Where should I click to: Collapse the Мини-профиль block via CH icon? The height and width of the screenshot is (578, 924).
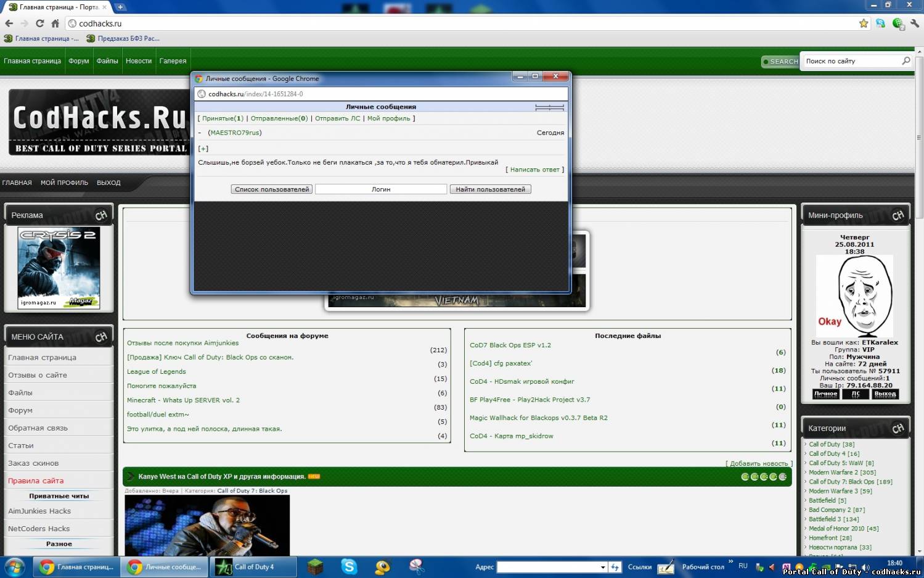(898, 215)
